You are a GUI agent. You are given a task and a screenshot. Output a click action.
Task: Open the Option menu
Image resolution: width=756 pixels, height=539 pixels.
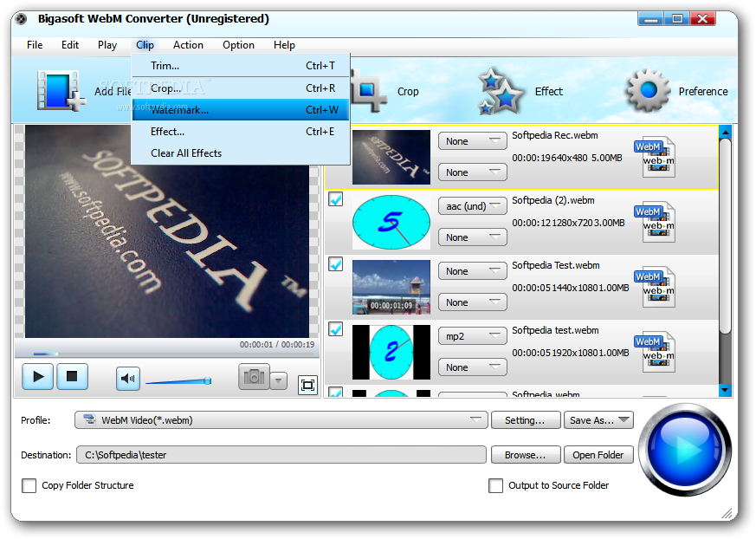click(x=238, y=45)
